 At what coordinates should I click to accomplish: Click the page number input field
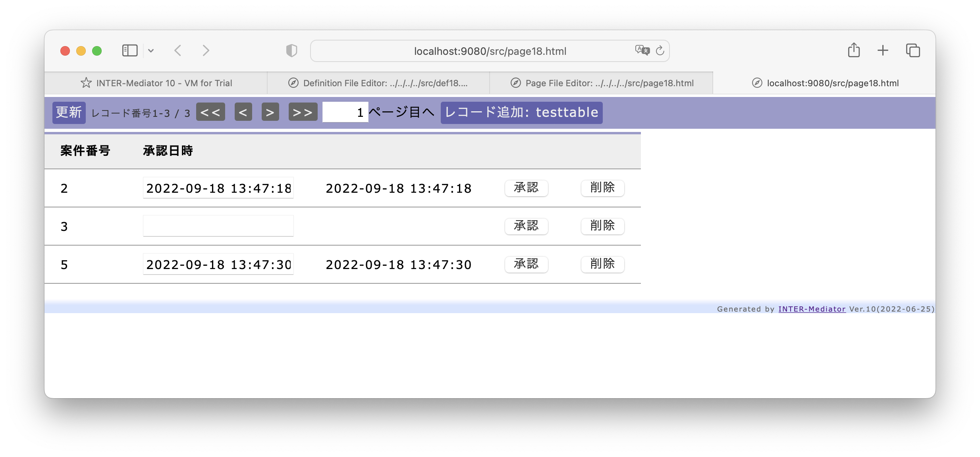coord(345,112)
